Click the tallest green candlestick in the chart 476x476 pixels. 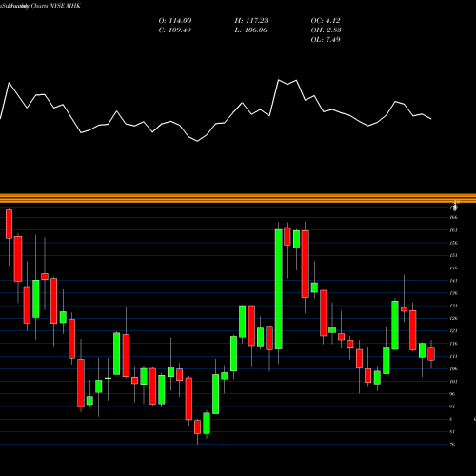tap(279, 289)
